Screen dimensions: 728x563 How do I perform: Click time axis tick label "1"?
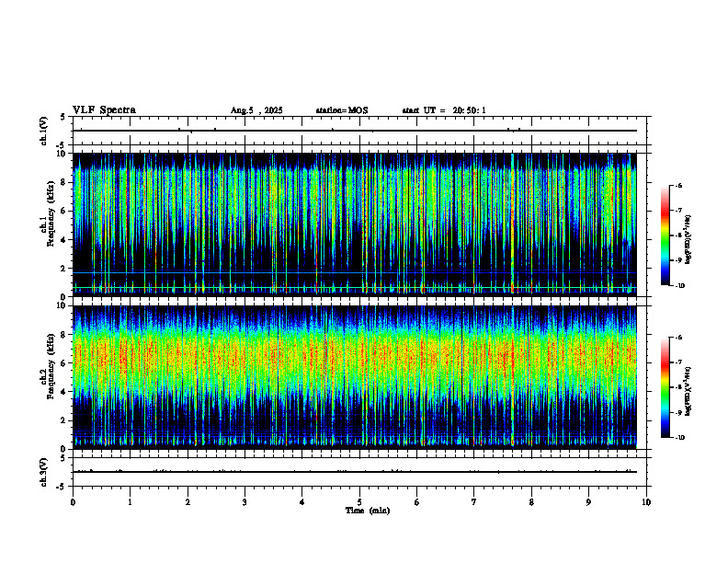131,502
